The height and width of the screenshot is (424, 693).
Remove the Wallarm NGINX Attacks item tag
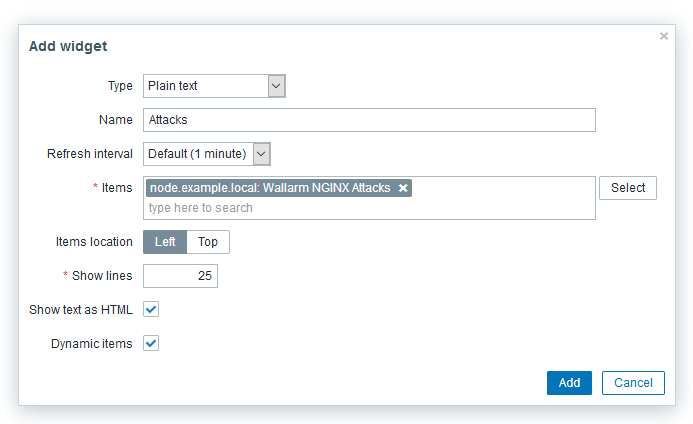(403, 188)
